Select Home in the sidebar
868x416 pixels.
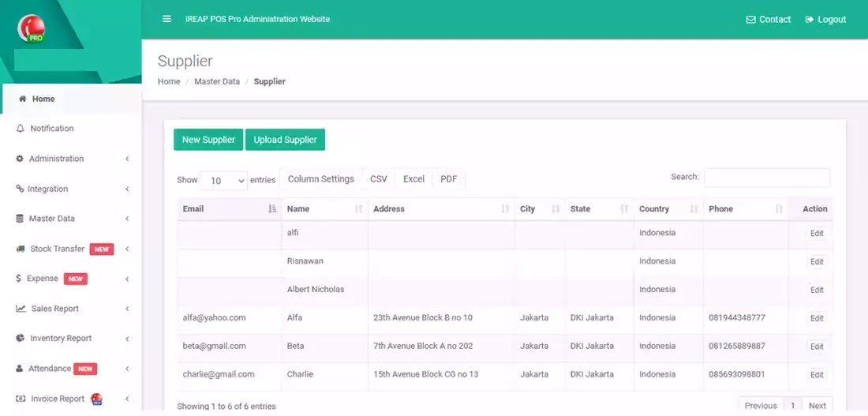(43, 99)
